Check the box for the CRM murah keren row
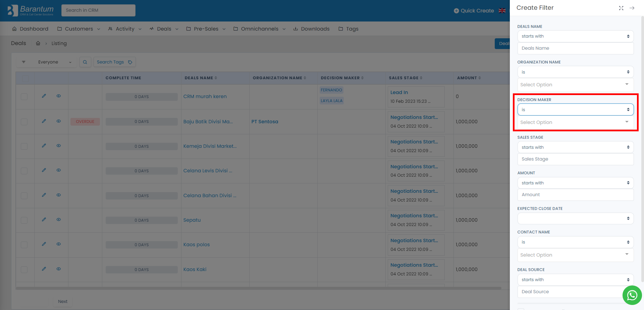Image resolution: width=644 pixels, height=310 pixels. [24, 97]
